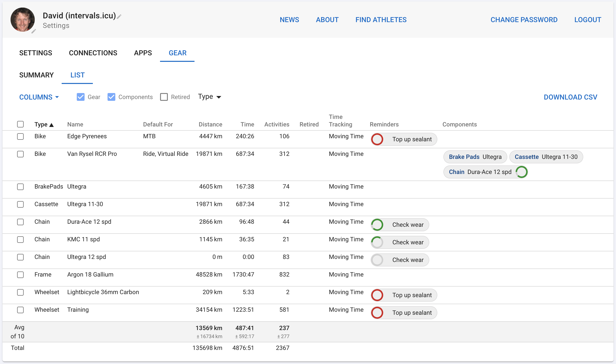Expand the Type filter dropdown
616x364 pixels.
(x=209, y=97)
